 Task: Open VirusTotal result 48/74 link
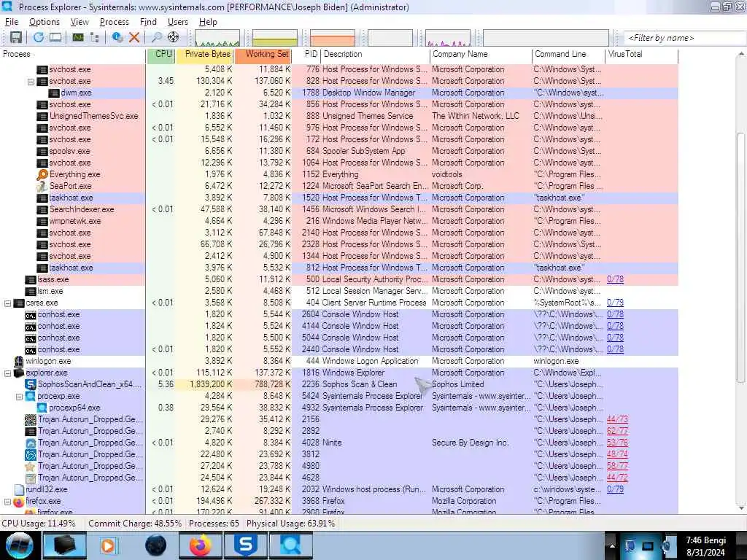click(617, 454)
